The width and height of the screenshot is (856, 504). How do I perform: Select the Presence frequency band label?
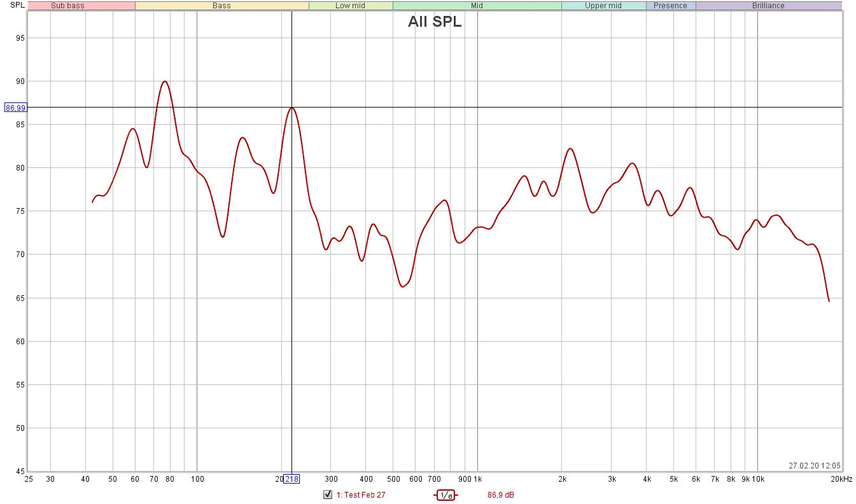point(671,6)
